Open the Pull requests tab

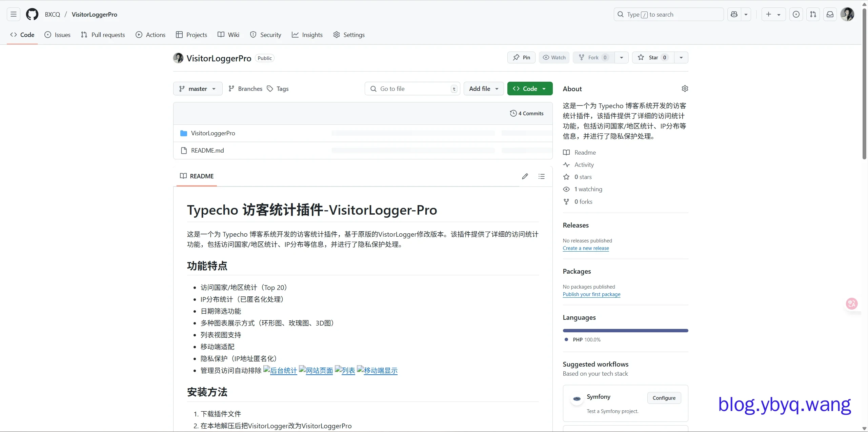pyautogui.click(x=103, y=35)
